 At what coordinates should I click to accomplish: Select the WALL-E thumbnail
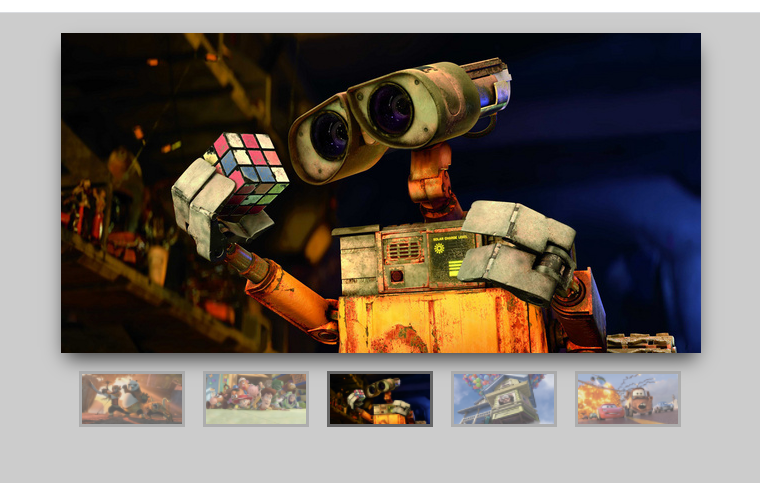click(x=380, y=399)
